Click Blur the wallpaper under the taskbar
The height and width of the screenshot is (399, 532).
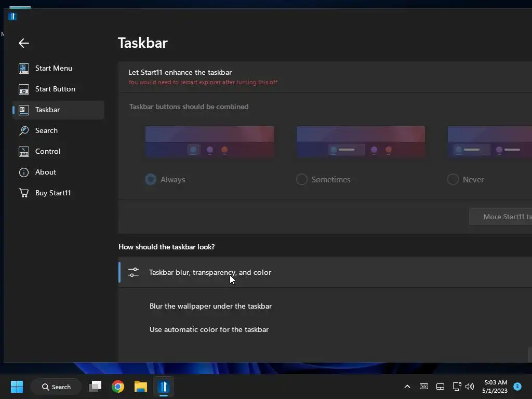click(x=211, y=306)
